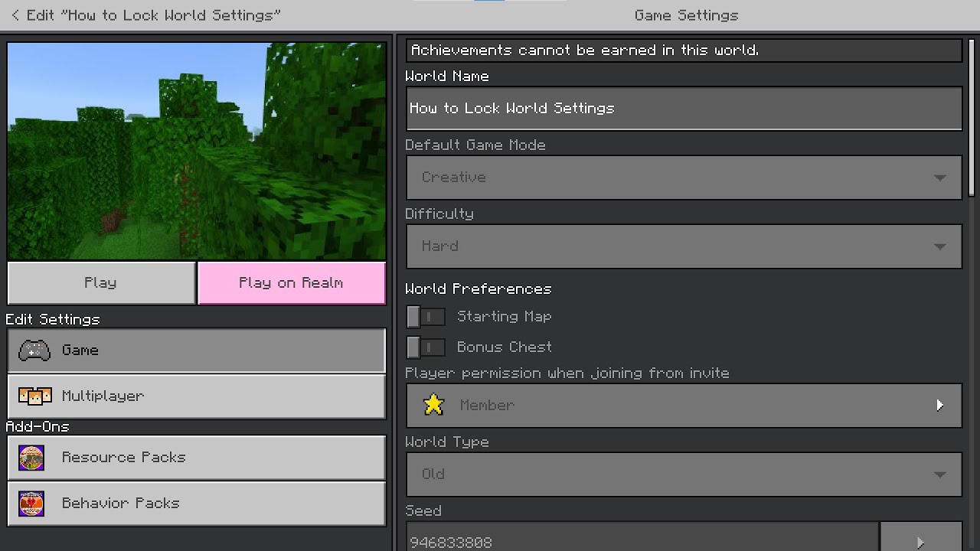
Task: Click the Resource Packs icon
Action: (x=31, y=458)
